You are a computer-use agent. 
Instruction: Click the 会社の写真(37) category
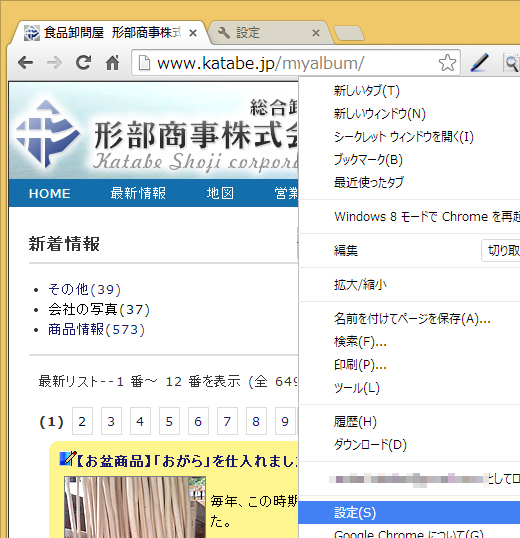(x=99, y=309)
